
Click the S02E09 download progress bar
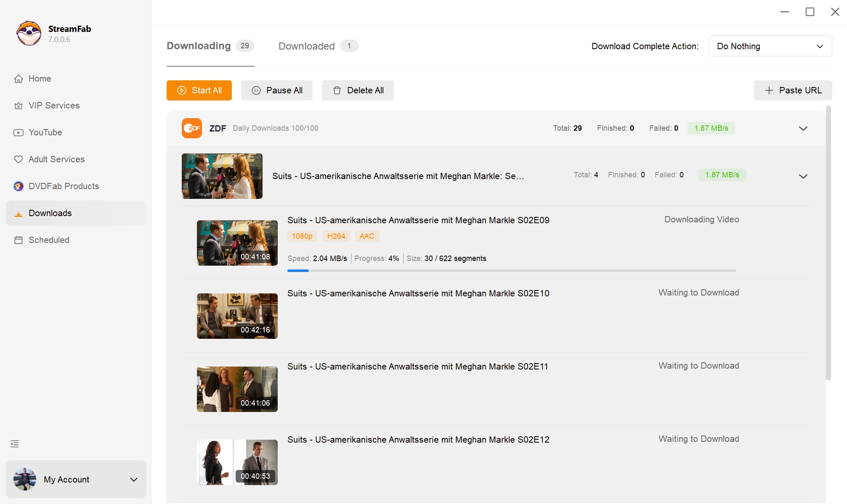point(511,271)
